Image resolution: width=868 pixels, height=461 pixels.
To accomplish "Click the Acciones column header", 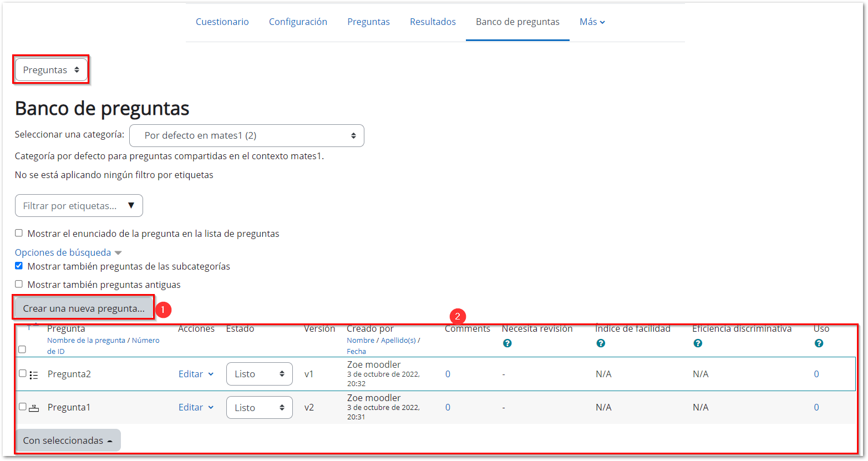I will pyautogui.click(x=196, y=329).
